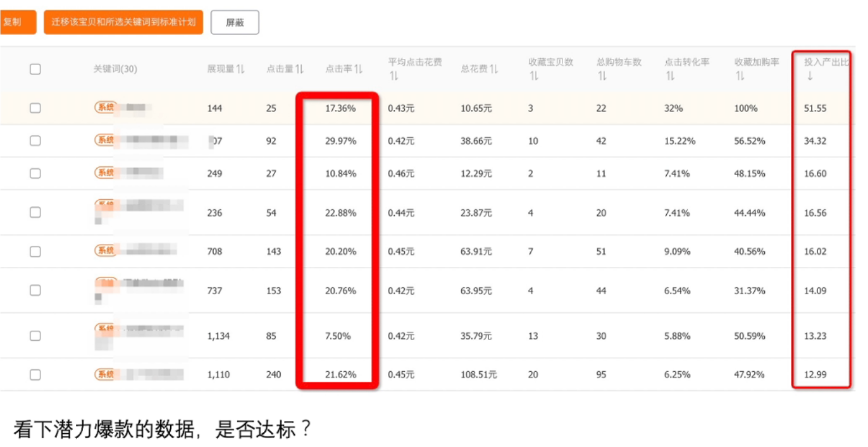868x447 pixels.
Task: Click the 投入产出比 header label
Action: tap(826, 62)
